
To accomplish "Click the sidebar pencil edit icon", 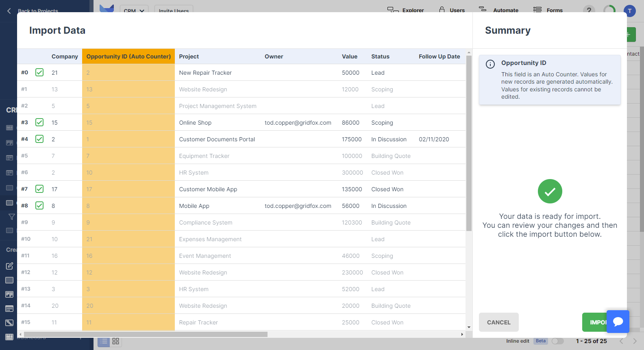I will 9,266.
